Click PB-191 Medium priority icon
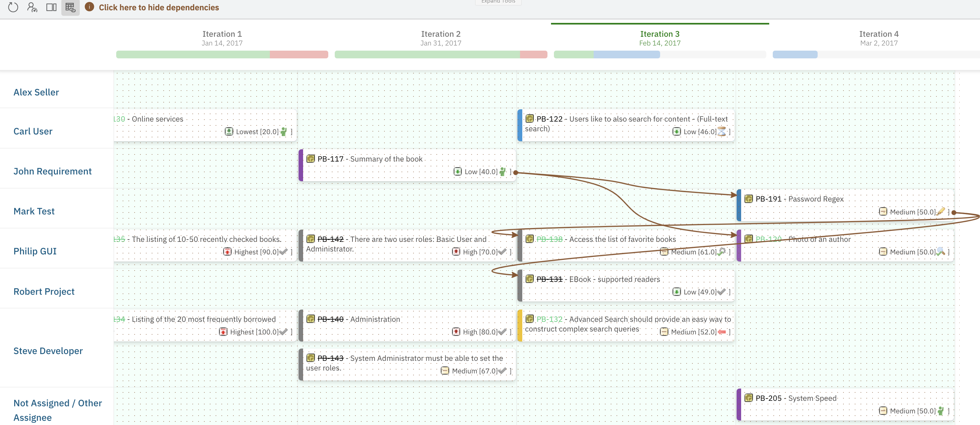980x425 pixels. (883, 211)
